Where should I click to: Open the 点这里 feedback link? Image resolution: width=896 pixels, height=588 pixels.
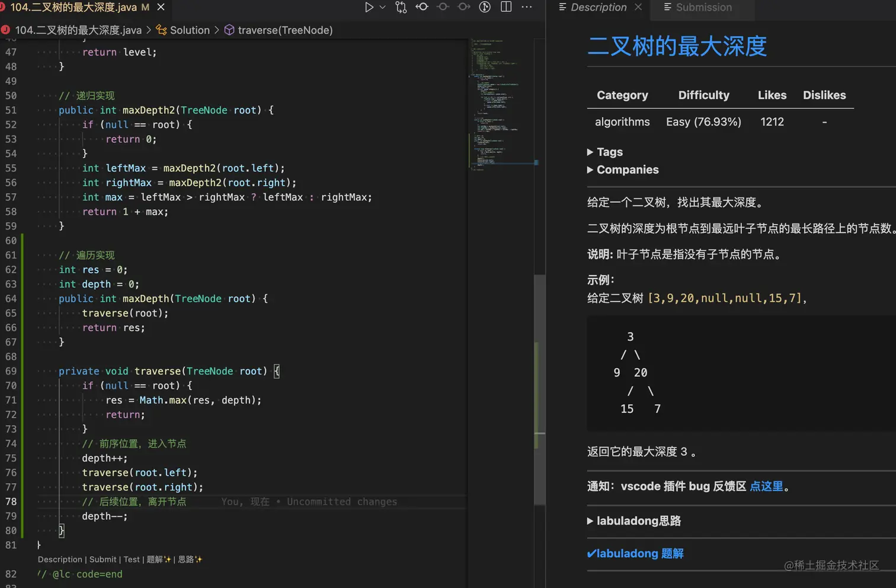point(766,487)
